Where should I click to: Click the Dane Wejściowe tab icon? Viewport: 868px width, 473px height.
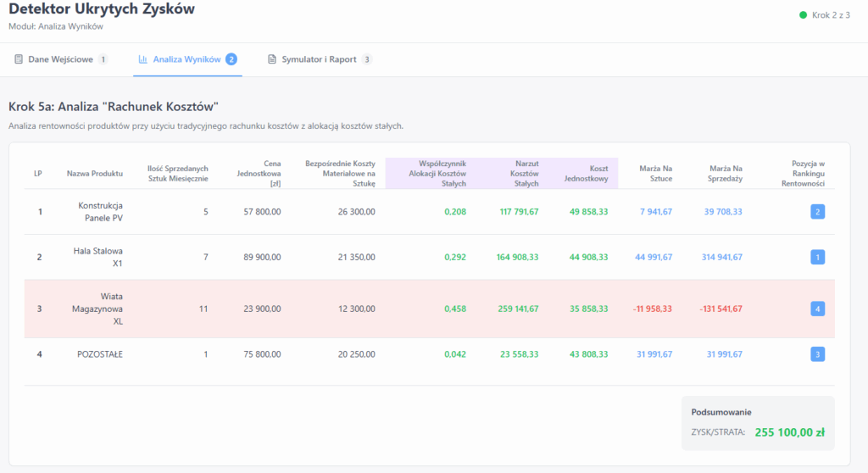pos(19,59)
